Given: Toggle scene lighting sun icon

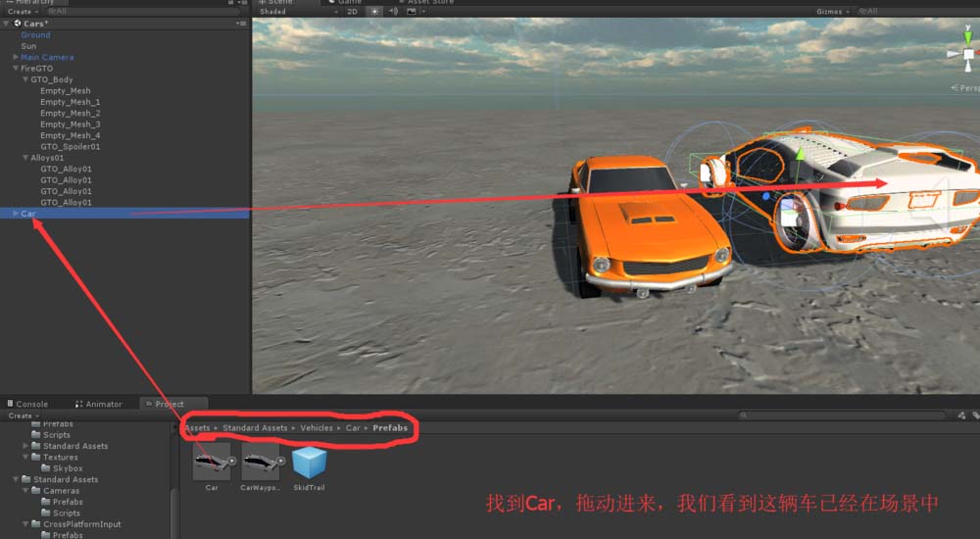Looking at the screenshot, I should pyautogui.click(x=374, y=11).
